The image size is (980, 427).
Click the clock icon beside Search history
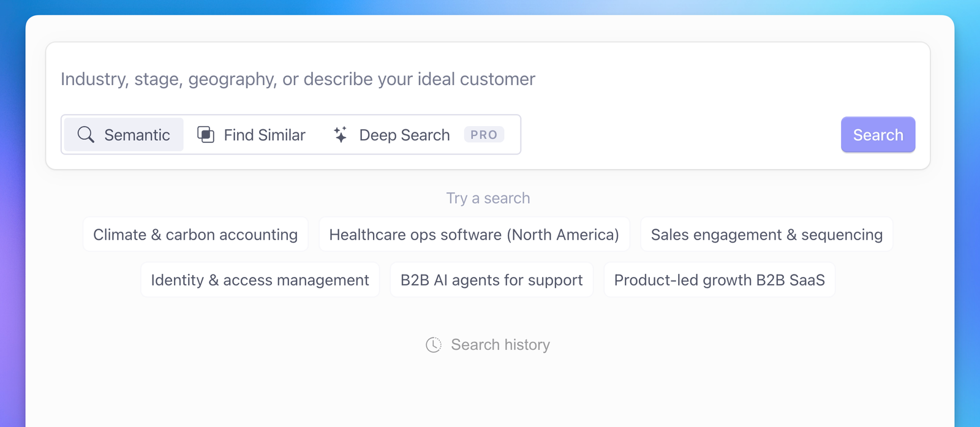434,345
